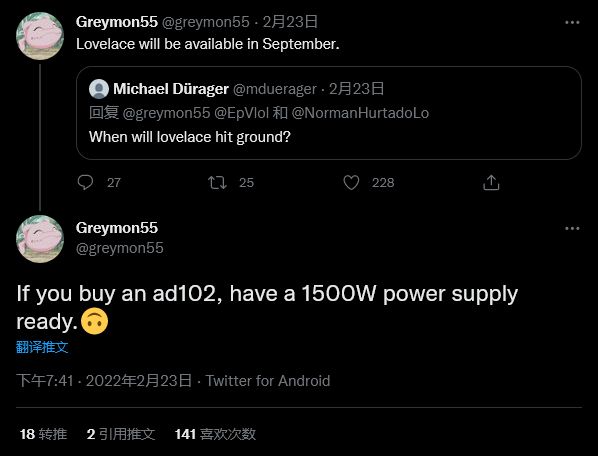Open the three-dot menu on top tweet
Viewport: 598px width, 456px height.
pyautogui.click(x=572, y=22)
